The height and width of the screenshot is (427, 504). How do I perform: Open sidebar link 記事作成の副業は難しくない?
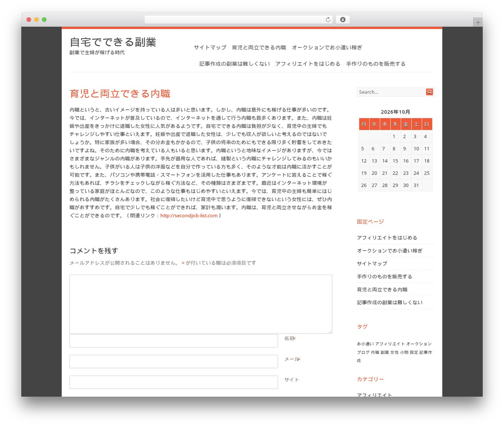[390, 303]
